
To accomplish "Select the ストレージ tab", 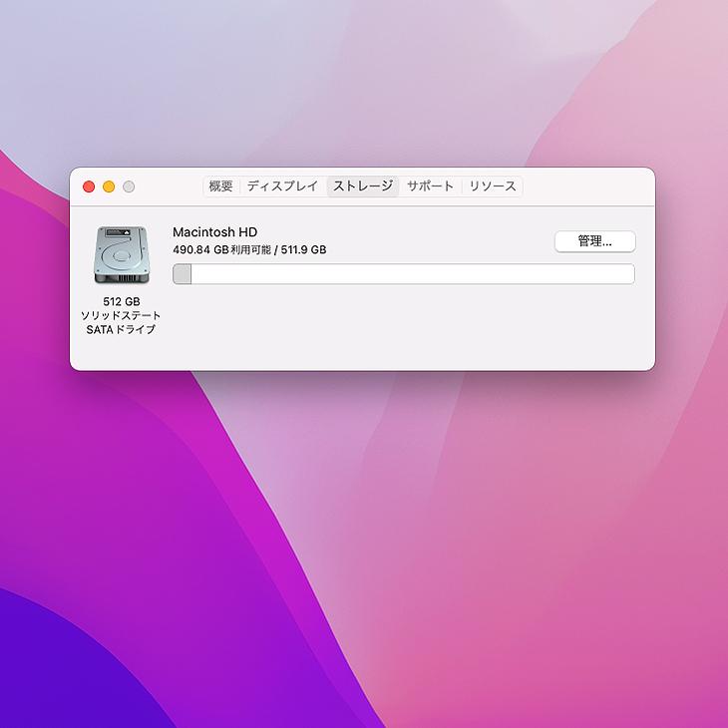I will 363,186.
